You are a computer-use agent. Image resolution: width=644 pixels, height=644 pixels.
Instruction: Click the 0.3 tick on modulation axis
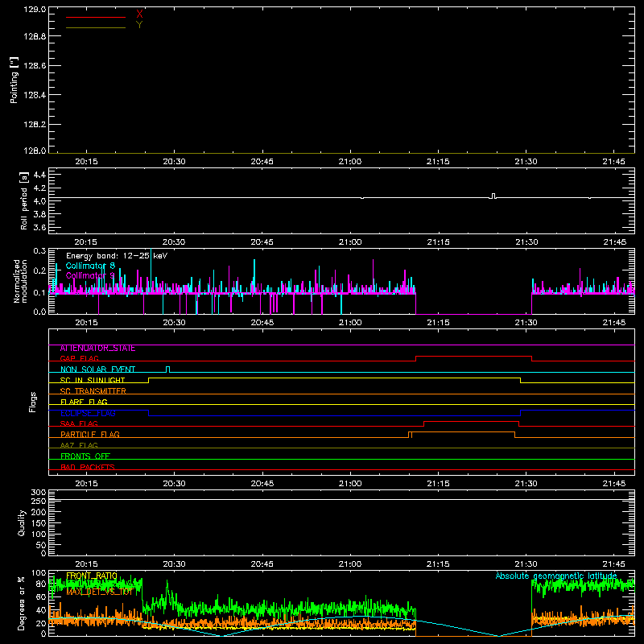click(39, 251)
